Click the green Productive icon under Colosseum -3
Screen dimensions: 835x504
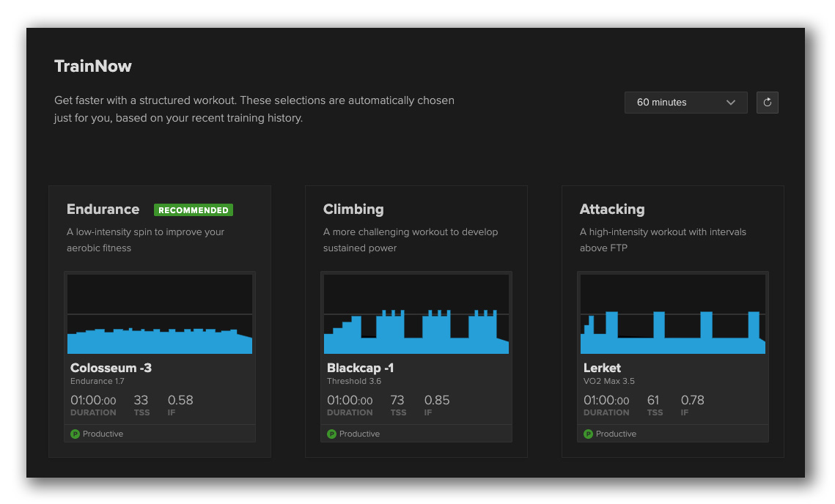click(75, 434)
